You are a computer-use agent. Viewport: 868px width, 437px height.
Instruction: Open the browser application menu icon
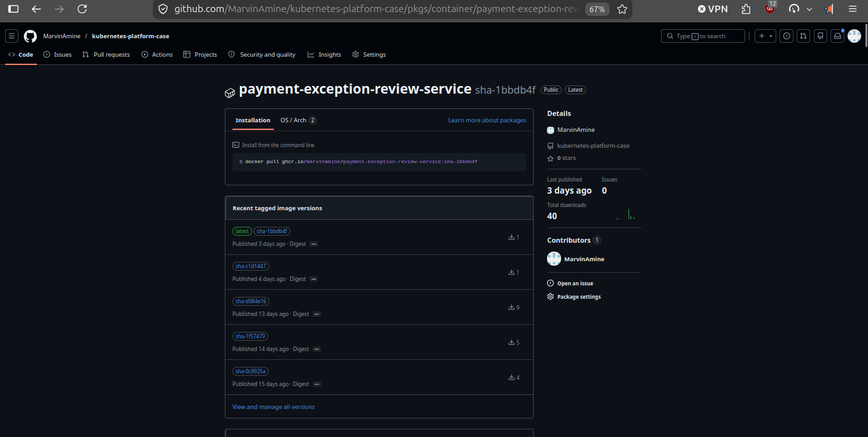(853, 9)
